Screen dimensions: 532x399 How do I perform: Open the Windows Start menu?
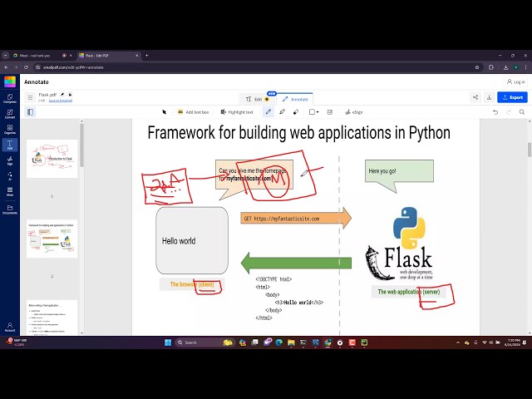coord(168,342)
